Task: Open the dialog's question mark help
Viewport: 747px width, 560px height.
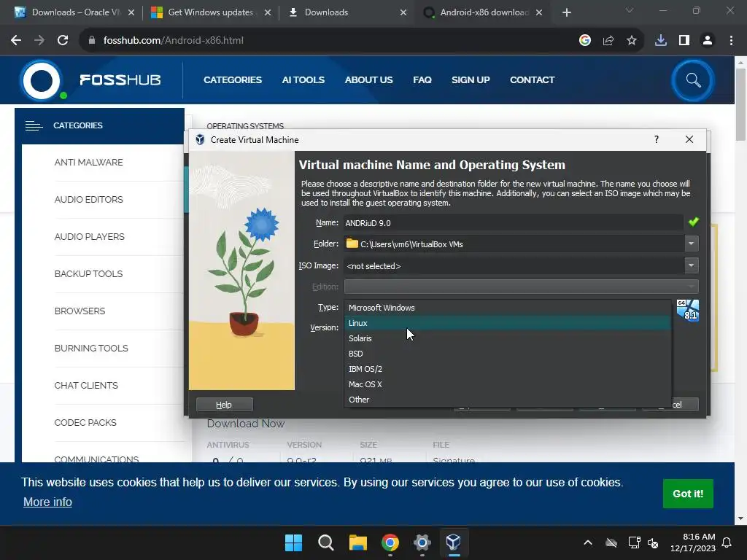Action: (x=657, y=139)
